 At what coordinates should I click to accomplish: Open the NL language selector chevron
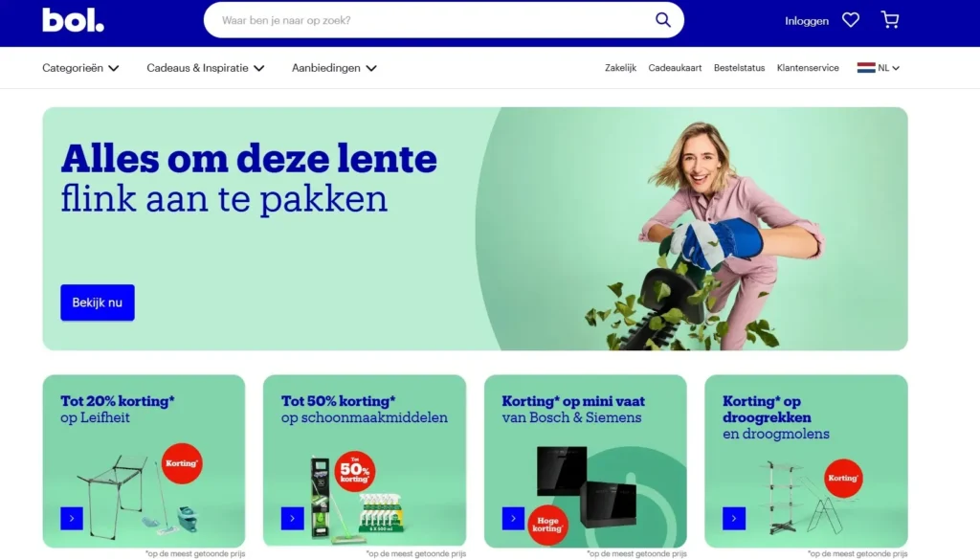[896, 68]
